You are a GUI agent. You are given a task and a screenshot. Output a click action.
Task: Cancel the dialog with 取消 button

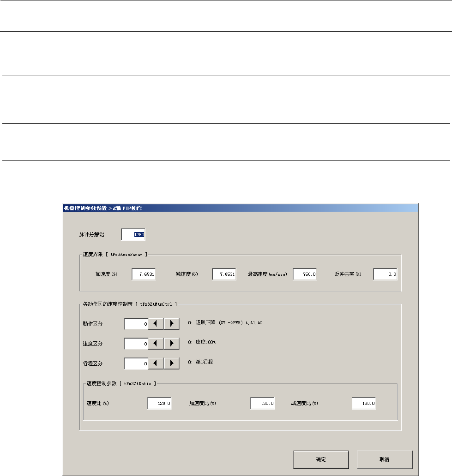click(x=385, y=459)
